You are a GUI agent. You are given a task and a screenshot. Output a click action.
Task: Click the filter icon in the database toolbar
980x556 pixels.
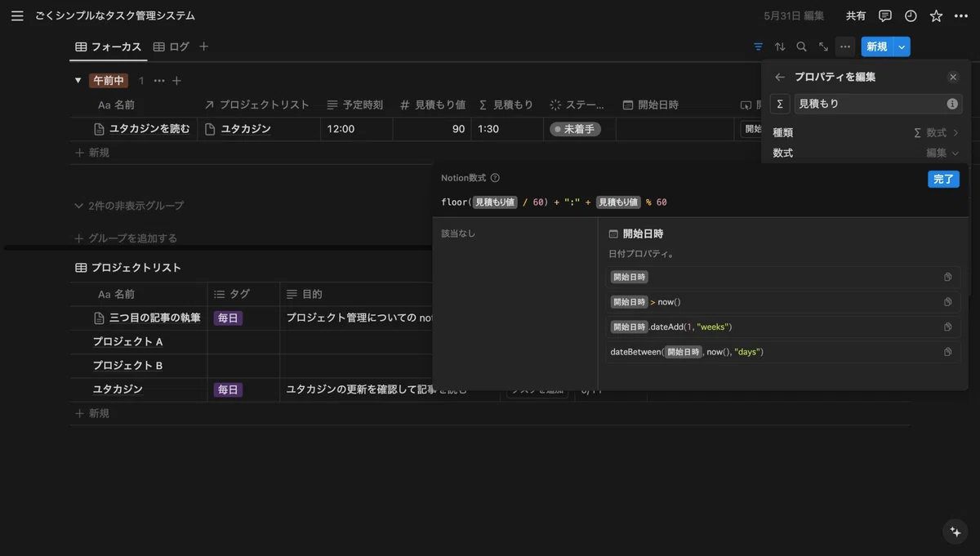(x=759, y=47)
